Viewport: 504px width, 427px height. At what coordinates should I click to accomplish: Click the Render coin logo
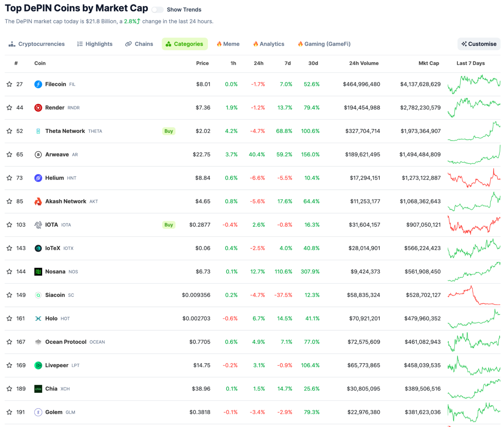[38, 108]
